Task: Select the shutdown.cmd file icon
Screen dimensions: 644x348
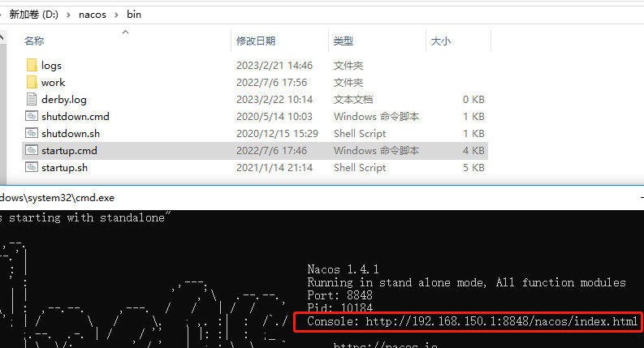Action: tap(32, 116)
